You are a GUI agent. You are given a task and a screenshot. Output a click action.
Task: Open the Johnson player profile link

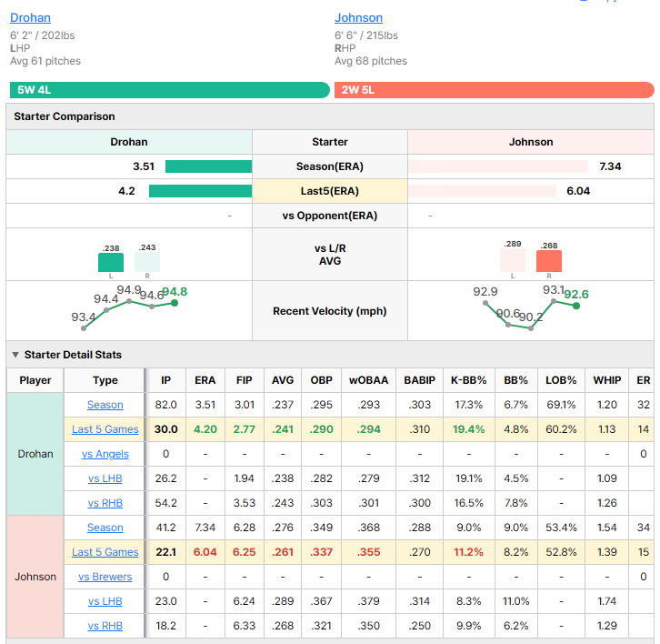point(358,17)
